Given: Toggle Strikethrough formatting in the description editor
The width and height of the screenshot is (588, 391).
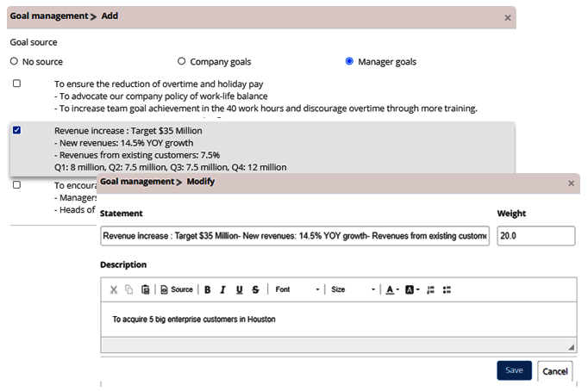Looking at the screenshot, I should pos(256,289).
